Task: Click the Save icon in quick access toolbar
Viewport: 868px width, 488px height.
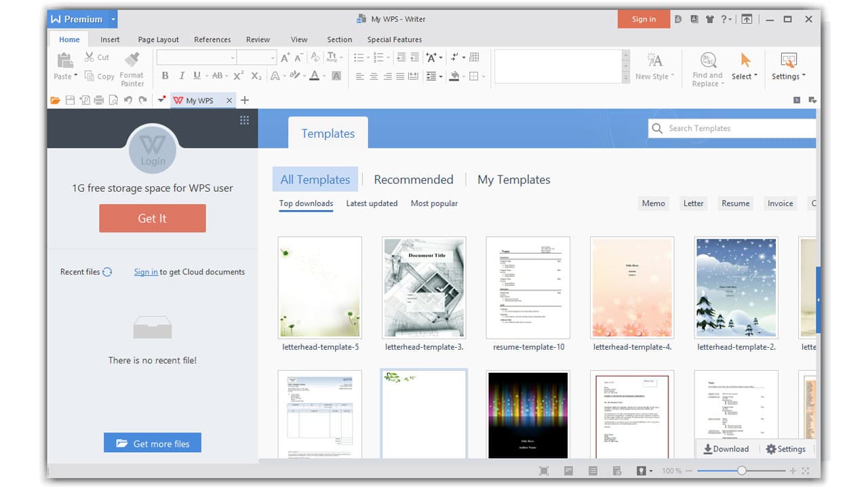Action: (x=70, y=100)
